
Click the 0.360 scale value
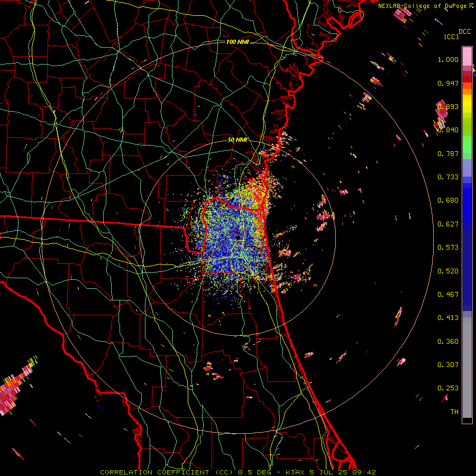click(448, 342)
